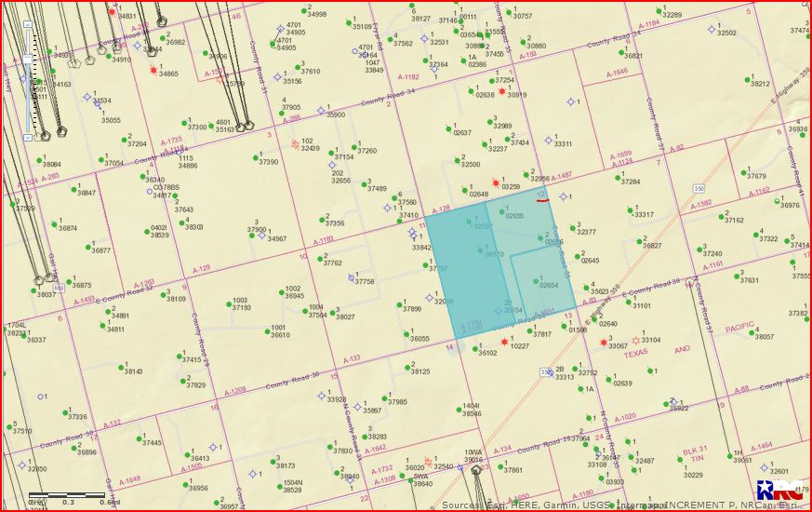Click the Sources Esri attribution text
This screenshot has width=812, height=512.
623,505
